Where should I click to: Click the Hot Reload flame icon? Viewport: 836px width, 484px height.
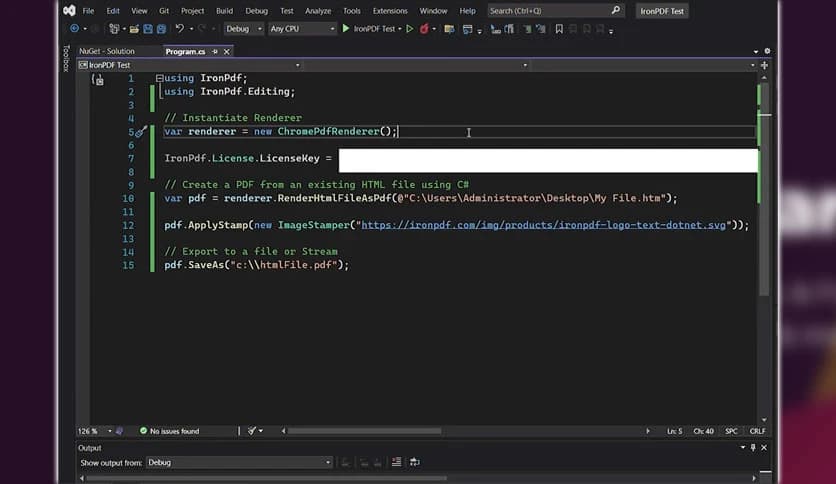point(424,29)
